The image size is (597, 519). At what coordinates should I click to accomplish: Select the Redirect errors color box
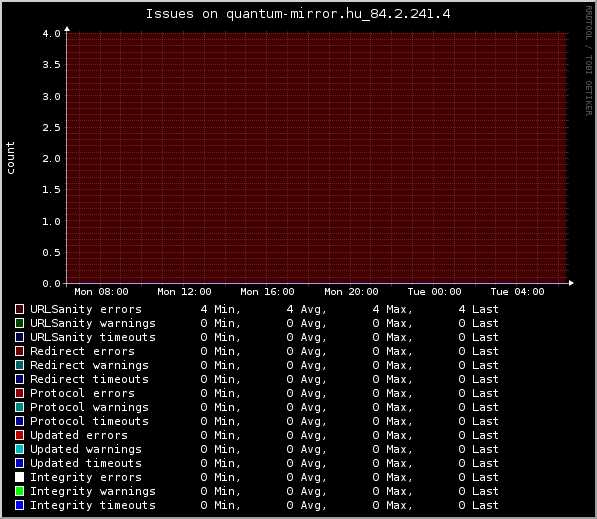click(19, 351)
